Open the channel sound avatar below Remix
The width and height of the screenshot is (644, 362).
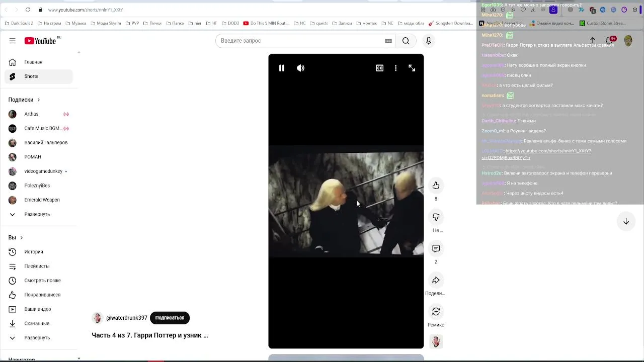click(436, 341)
